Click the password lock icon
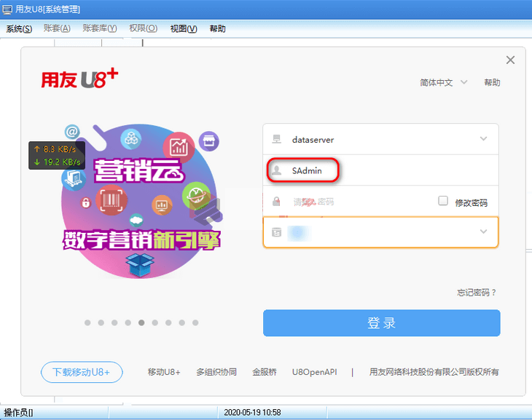The width and height of the screenshot is (532, 420). pyautogui.click(x=276, y=202)
